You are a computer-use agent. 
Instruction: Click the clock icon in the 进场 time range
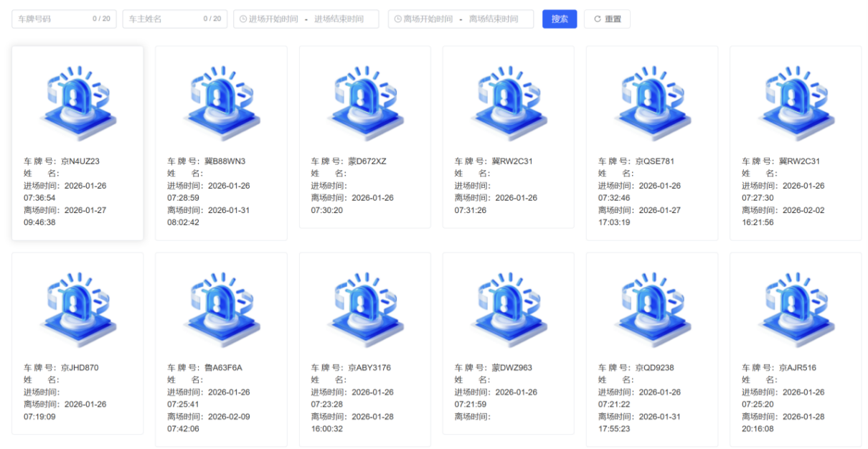tap(243, 19)
